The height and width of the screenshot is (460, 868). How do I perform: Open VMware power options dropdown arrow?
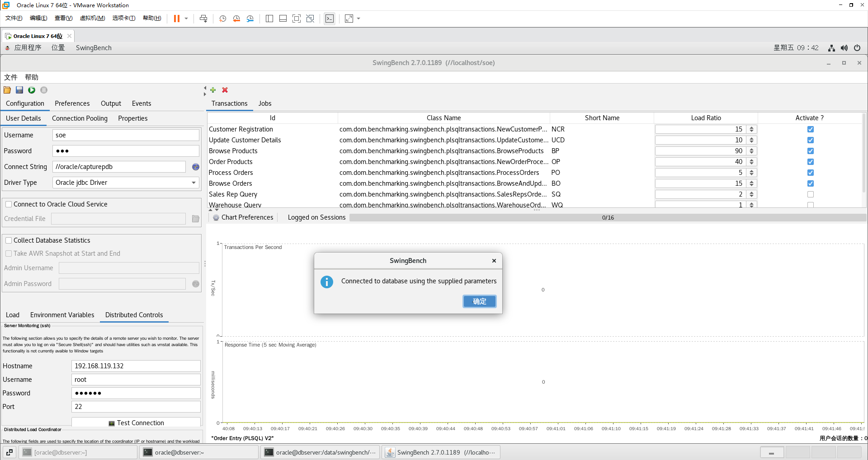(x=186, y=19)
